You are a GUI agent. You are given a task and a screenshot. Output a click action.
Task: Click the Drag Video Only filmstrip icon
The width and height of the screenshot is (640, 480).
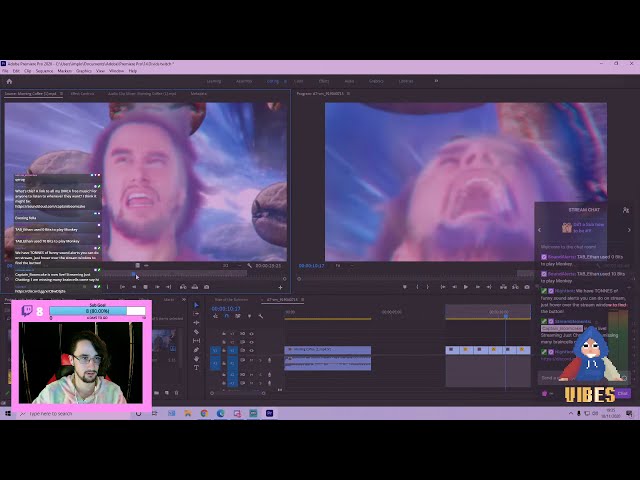point(138,265)
